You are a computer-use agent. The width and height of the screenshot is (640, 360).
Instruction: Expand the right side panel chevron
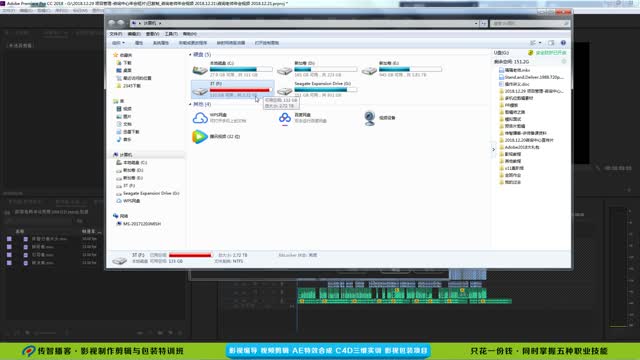coord(493,149)
